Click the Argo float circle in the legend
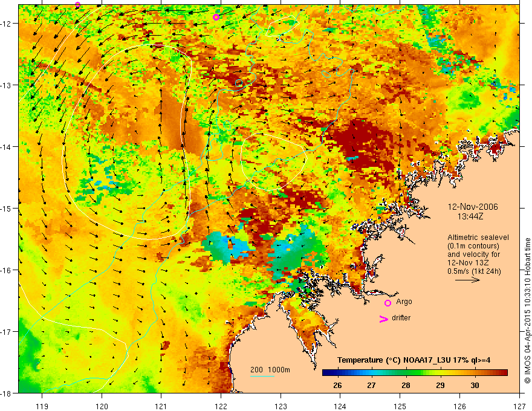Viewport: 532px width, 411px height. coord(388,303)
